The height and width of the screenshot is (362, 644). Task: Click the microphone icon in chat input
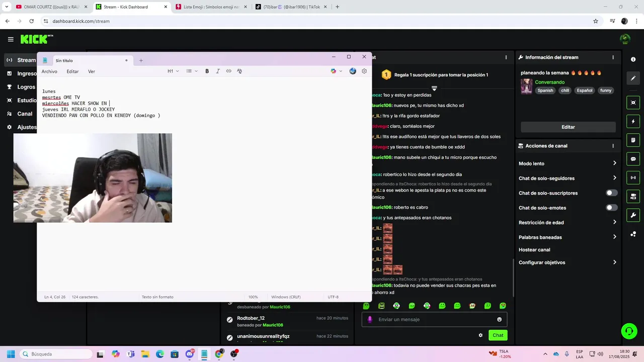370,319
